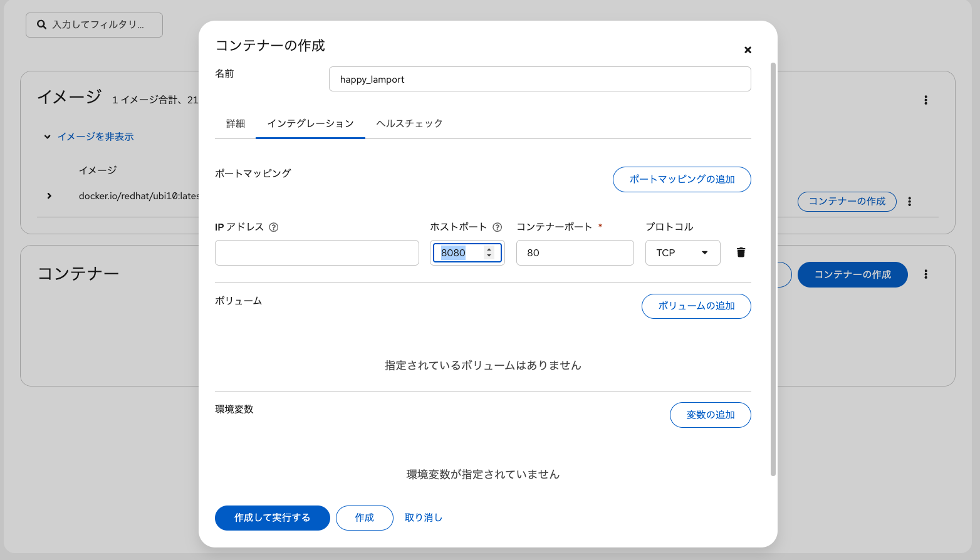Click the ホストポート question mark help icon

pyautogui.click(x=497, y=227)
